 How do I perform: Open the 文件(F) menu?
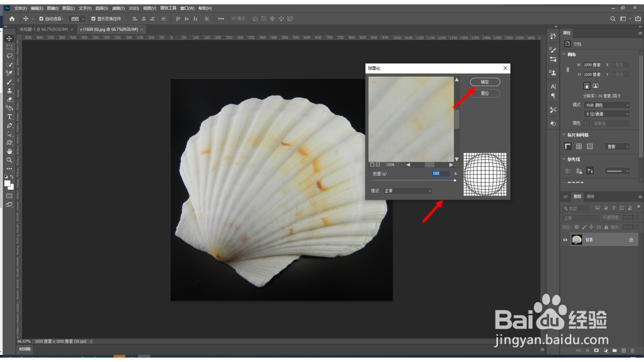click(21, 8)
